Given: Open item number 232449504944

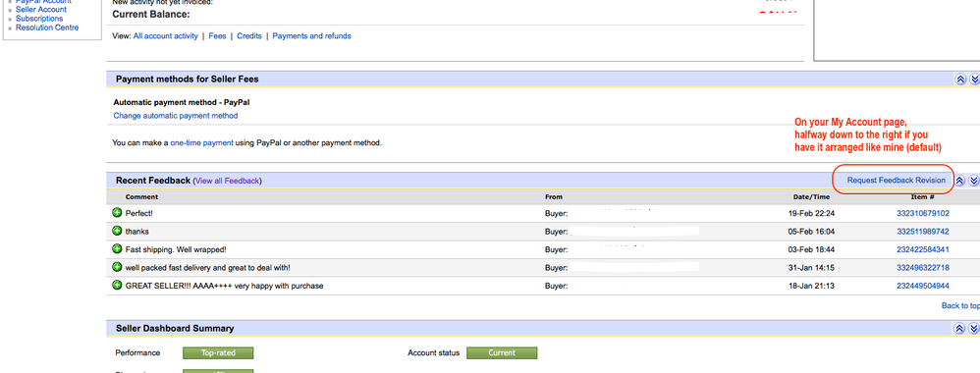Looking at the screenshot, I should pos(923,286).
